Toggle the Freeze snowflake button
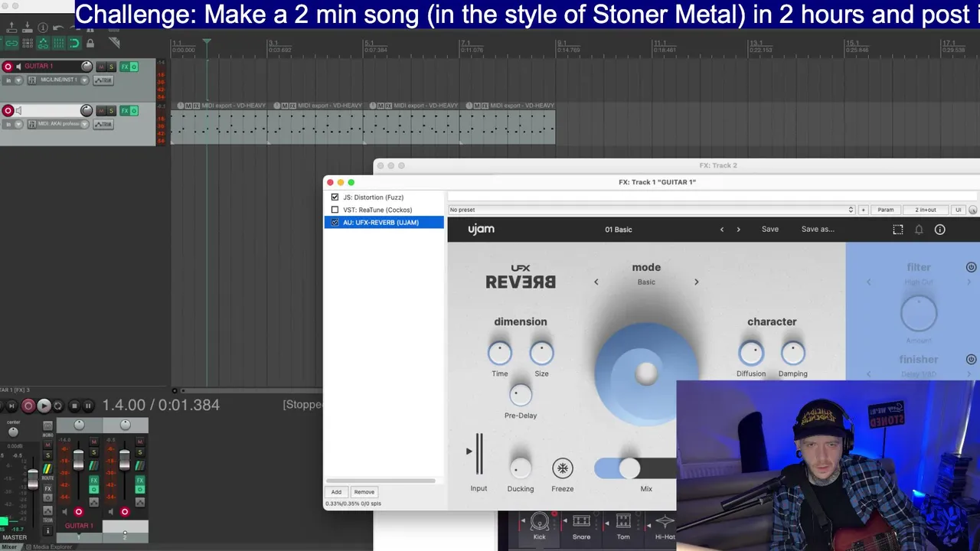 pos(563,468)
